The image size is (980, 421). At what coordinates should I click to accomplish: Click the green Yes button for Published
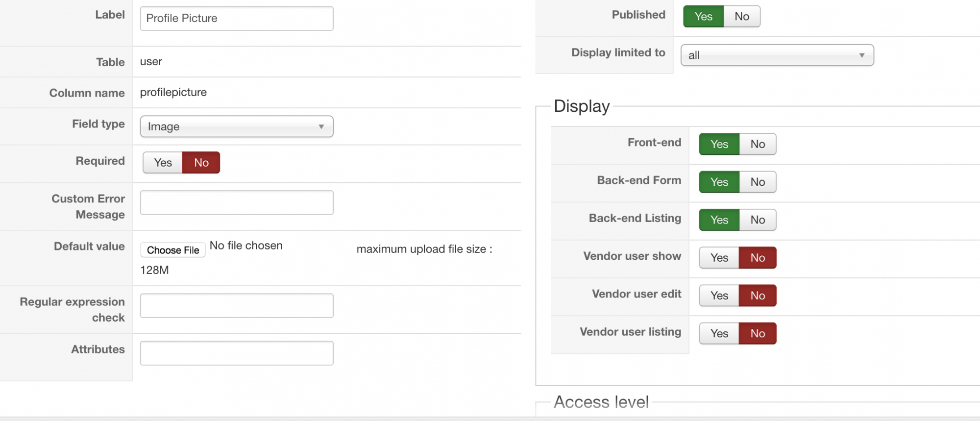(703, 17)
